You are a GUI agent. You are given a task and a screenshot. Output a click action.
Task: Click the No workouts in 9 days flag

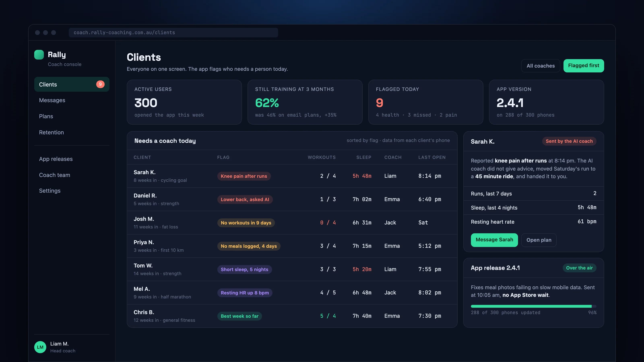pyautogui.click(x=246, y=223)
